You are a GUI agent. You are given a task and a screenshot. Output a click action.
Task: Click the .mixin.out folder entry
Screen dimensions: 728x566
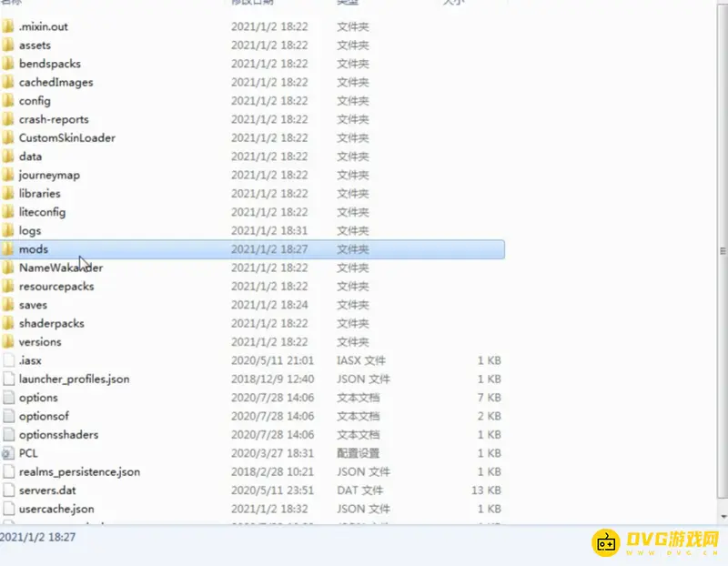pos(43,26)
